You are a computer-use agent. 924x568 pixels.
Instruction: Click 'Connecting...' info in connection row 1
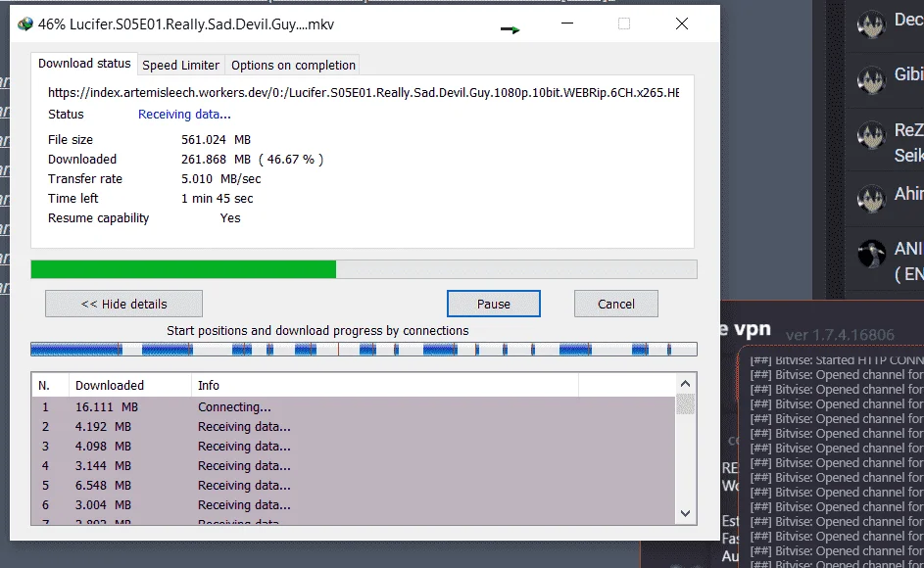click(x=234, y=407)
